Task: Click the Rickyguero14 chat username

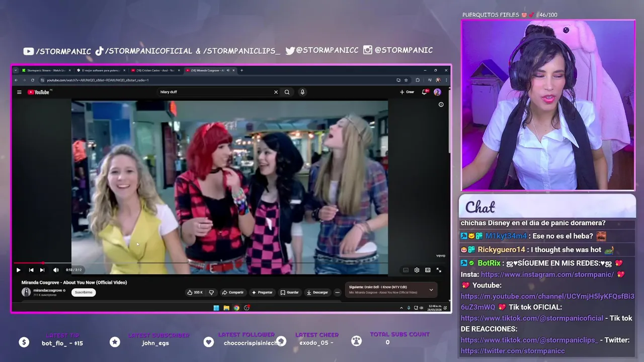Action: coord(501,249)
